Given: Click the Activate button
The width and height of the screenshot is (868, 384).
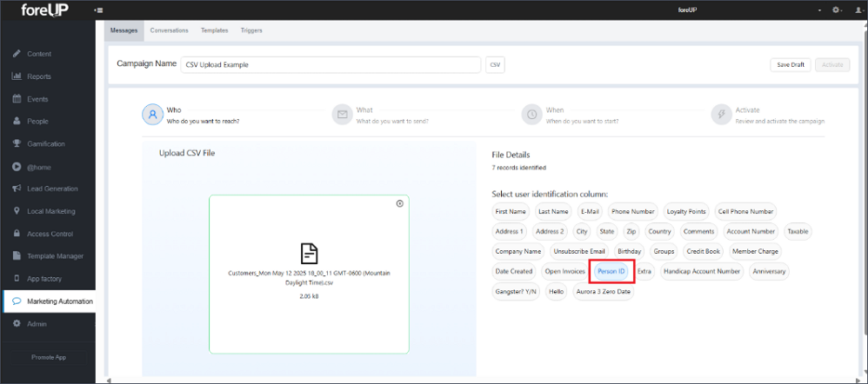Looking at the screenshot, I should click(x=832, y=65).
